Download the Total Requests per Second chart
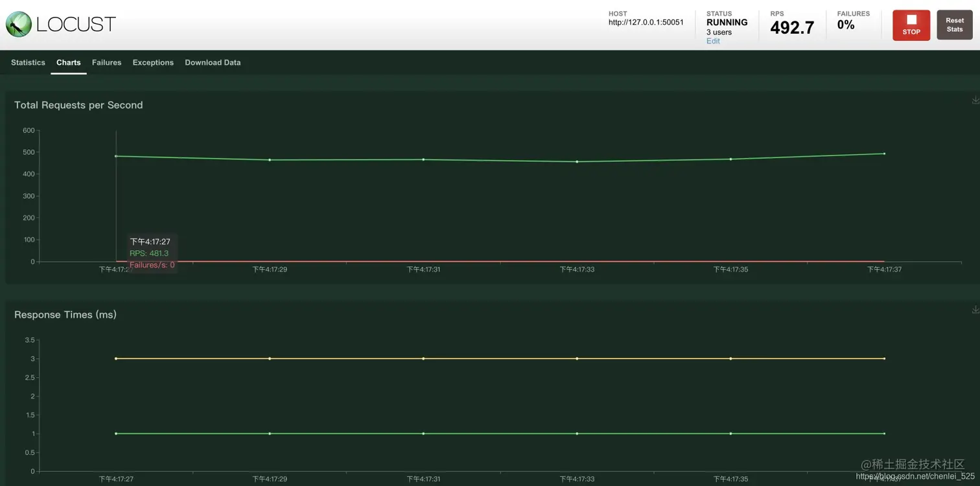Screen dimensions: 980x486 point(975,100)
